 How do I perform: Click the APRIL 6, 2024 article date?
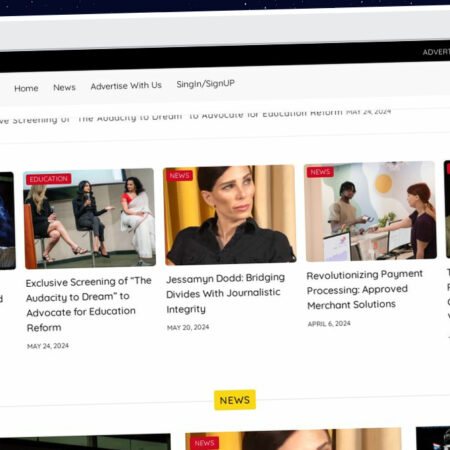(x=329, y=324)
